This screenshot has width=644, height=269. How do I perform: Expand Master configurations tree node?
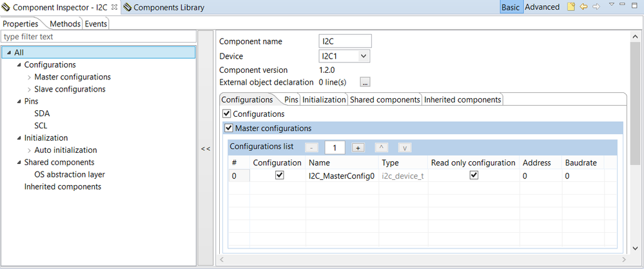point(30,77)
